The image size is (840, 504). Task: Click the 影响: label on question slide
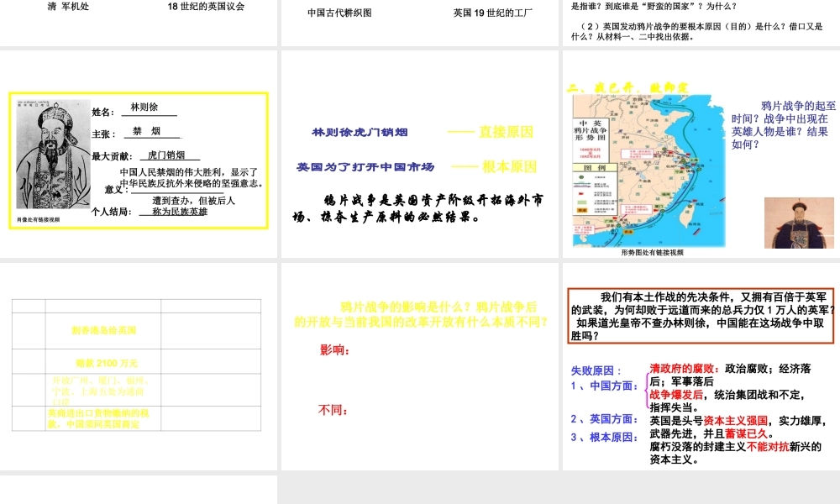(x=334, y=350)
